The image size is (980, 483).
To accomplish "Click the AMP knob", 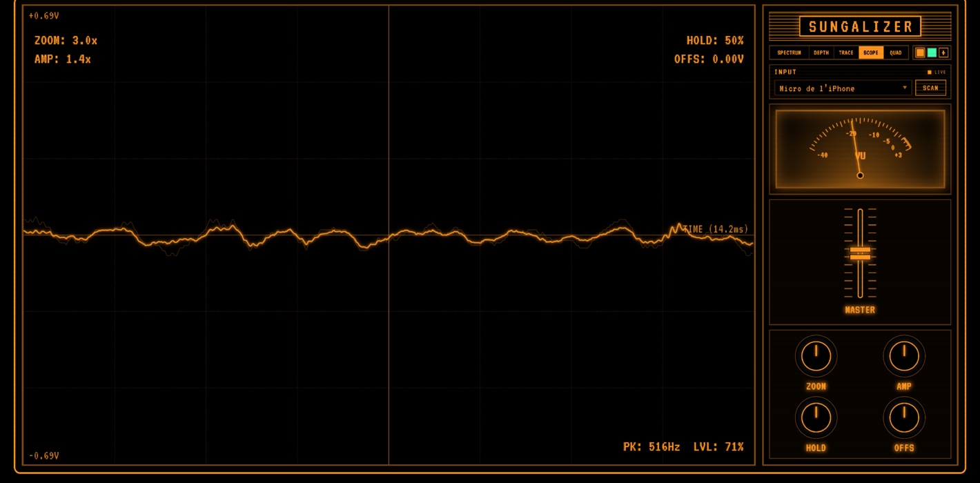I will coord(904,356).
